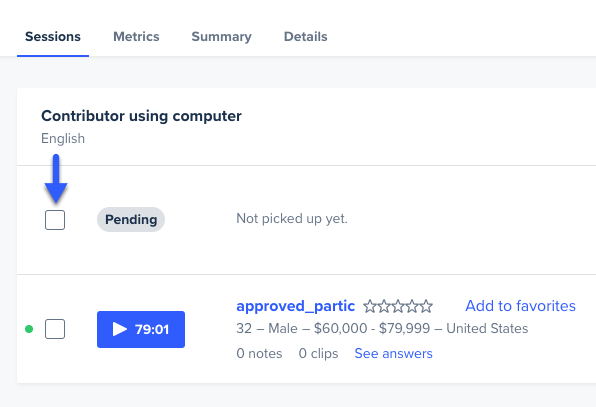This screenshot has width=596, height=407.
Task: Give approved_partic a three-star rating
Action: 398,306
